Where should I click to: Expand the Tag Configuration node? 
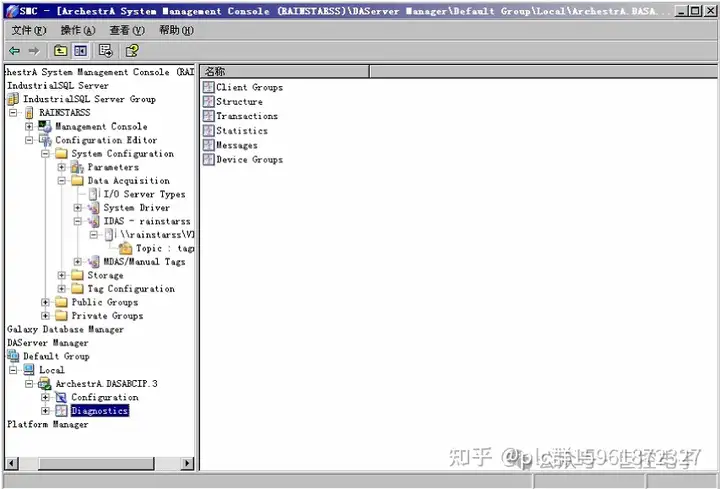click(62, 288)
